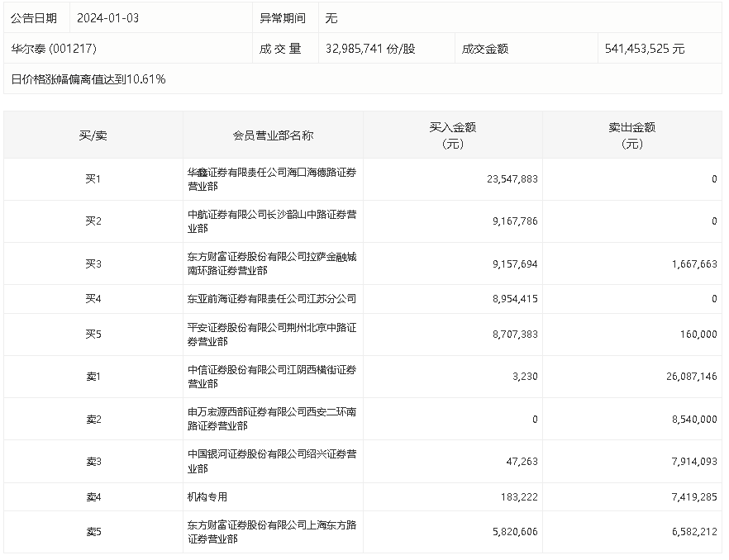This screenshot has width=729, height=560.
Task: Click the 公告日期 label
Action: pyautogui.click(x=33, y=18)
